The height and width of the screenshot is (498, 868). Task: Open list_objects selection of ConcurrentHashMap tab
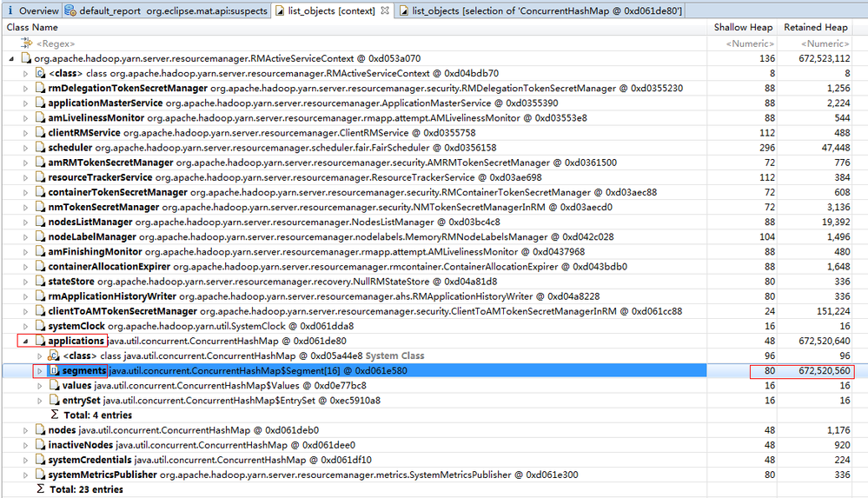point(540,10)
